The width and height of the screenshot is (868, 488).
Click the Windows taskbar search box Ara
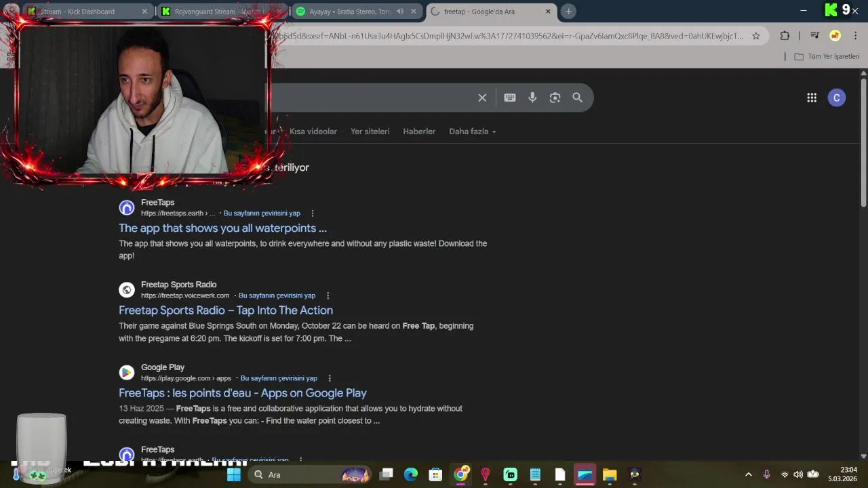tap(310, 474)
